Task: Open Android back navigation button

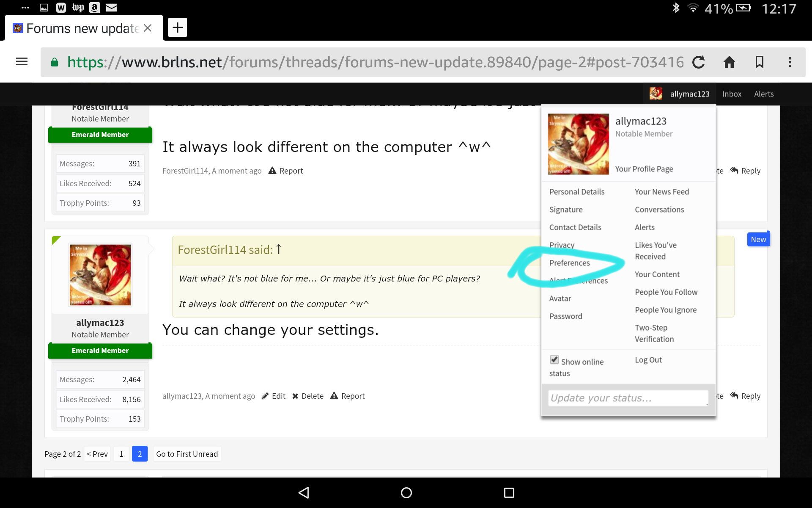Action: [x=304, y=492]
